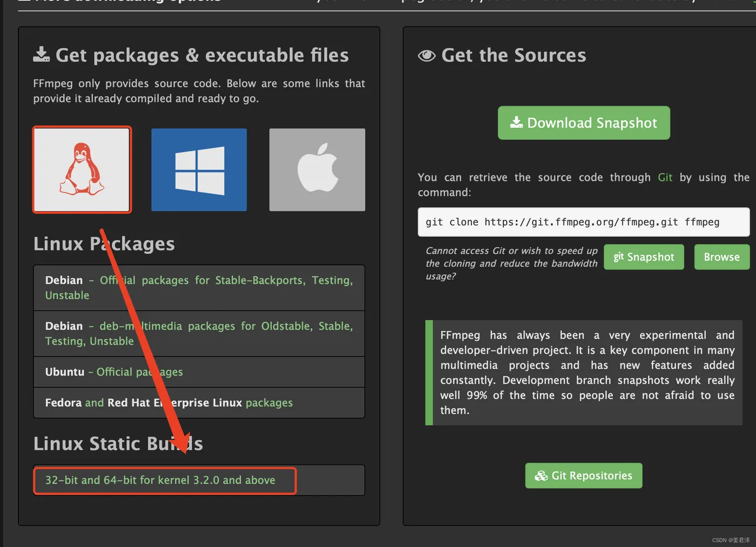Follow the Git hyperlink in source text
The width and height of the screenshot is (756, 547).
(665, 178)
